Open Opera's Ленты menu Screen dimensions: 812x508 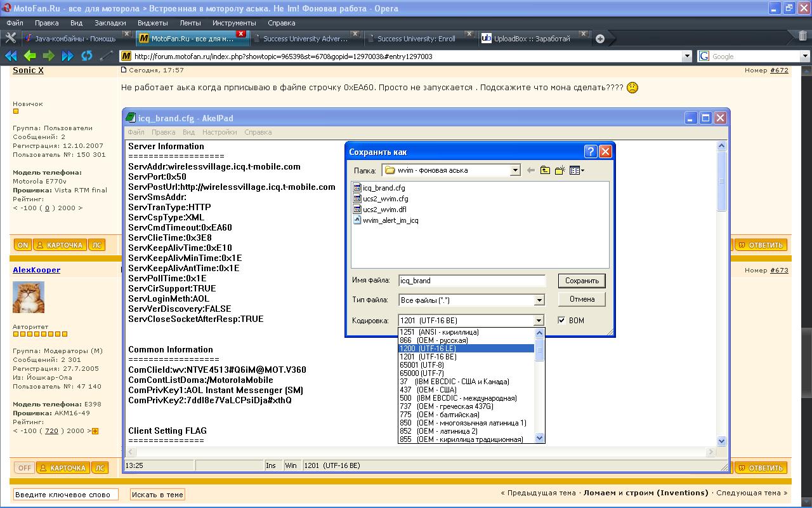click(190, 23)
